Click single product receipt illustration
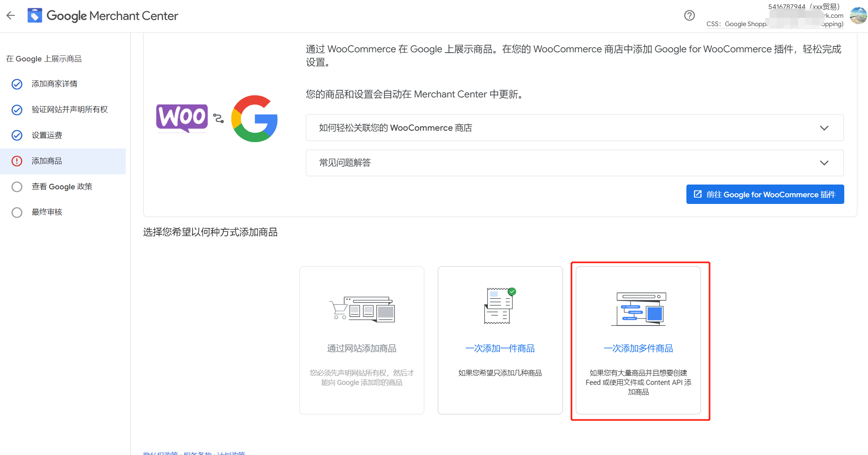 click(500, 306)
